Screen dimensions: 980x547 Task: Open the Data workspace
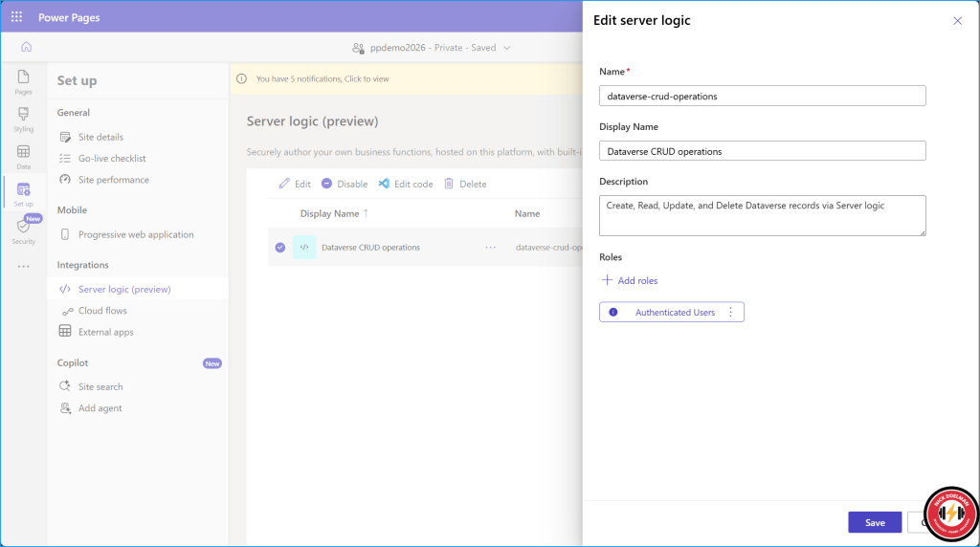coord(23,157)
